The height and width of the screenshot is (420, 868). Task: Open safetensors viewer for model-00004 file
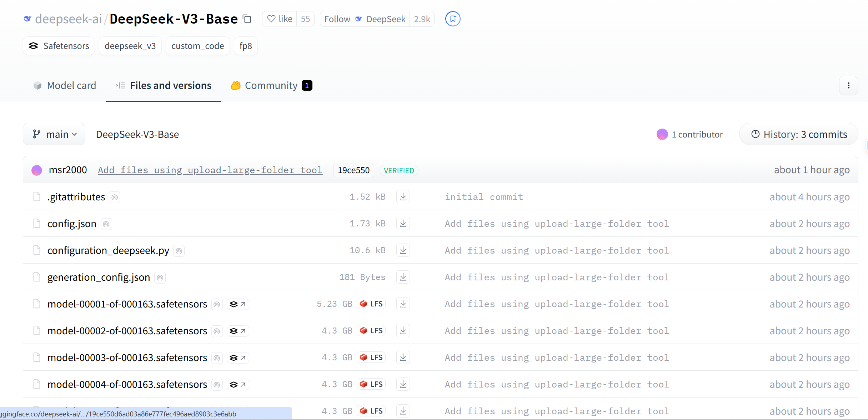click(x=238, y=385)
